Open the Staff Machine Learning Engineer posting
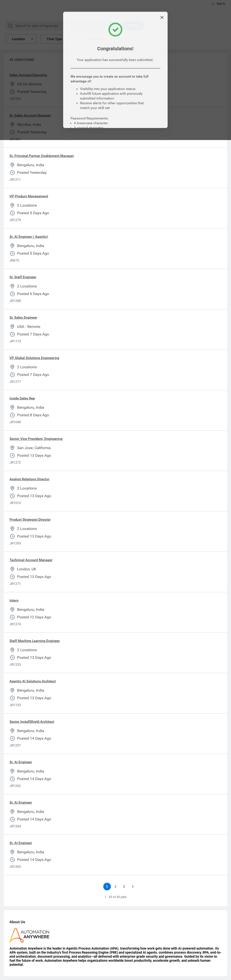231x980 pixels. click(x=35, y=641)
